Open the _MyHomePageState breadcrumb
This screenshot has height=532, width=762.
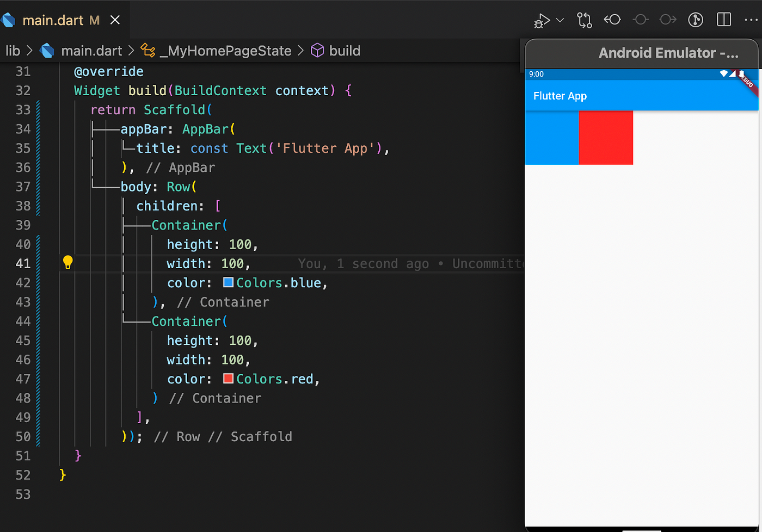[225, 51]
